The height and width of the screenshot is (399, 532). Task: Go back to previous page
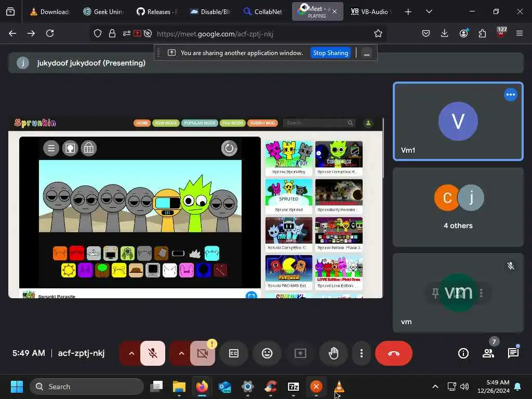click(x=12, y=33)
